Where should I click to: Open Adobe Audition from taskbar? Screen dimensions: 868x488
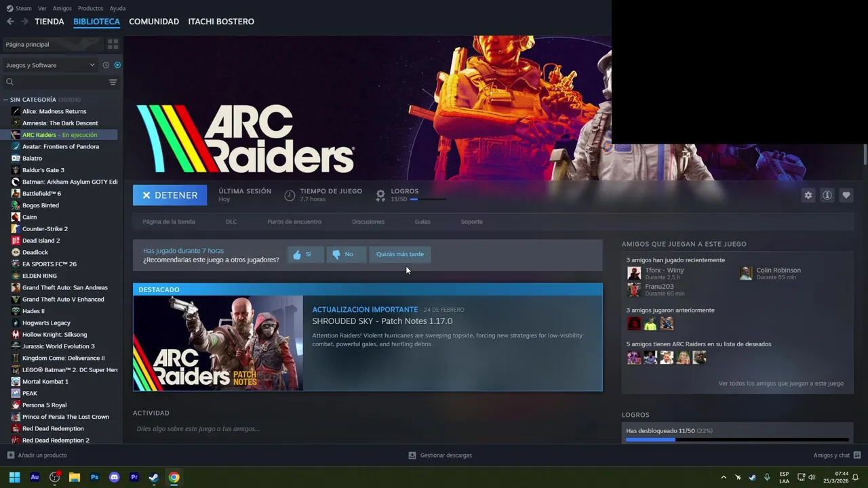pyautogui.click(x=35, y=477)
